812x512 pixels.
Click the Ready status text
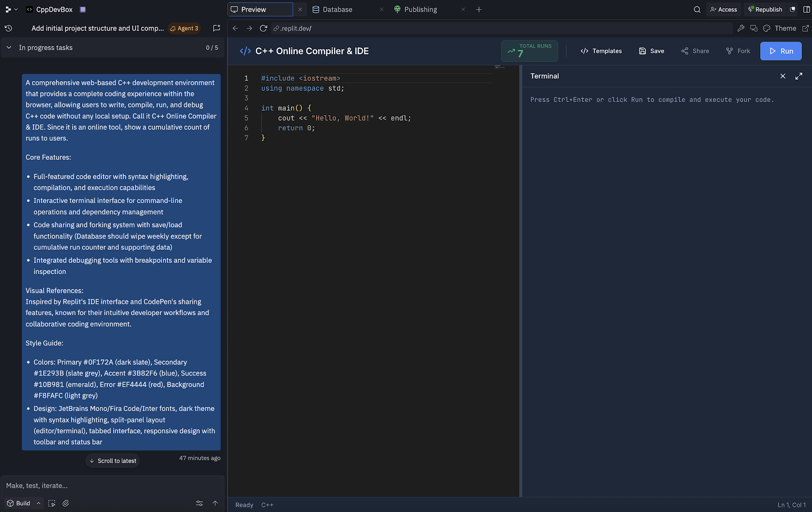point(244,505)
